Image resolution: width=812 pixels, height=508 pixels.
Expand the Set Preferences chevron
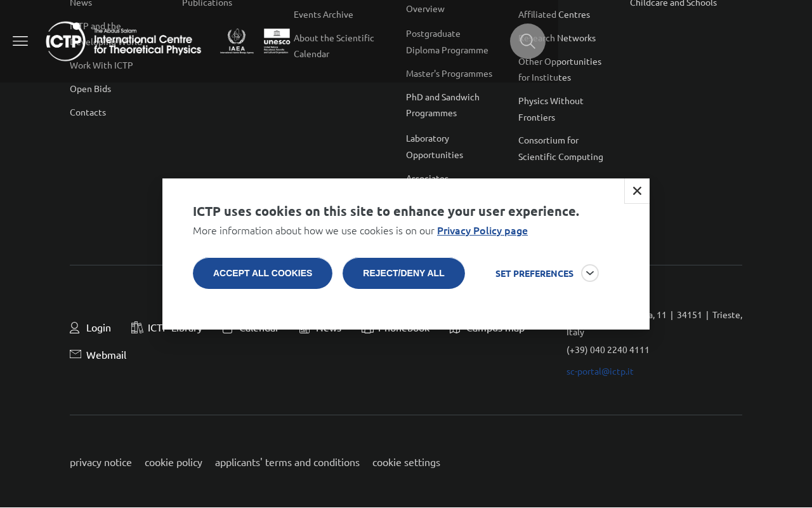pos(590,273)
